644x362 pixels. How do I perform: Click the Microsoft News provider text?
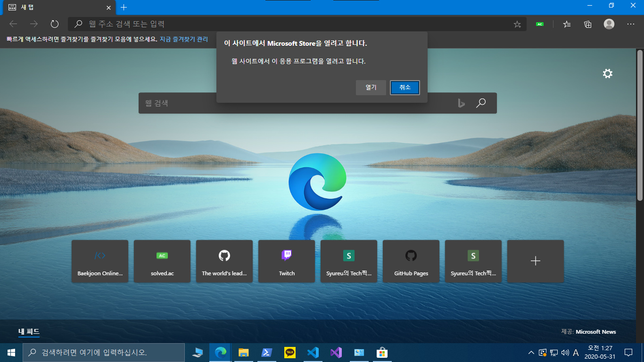(596, 332)
